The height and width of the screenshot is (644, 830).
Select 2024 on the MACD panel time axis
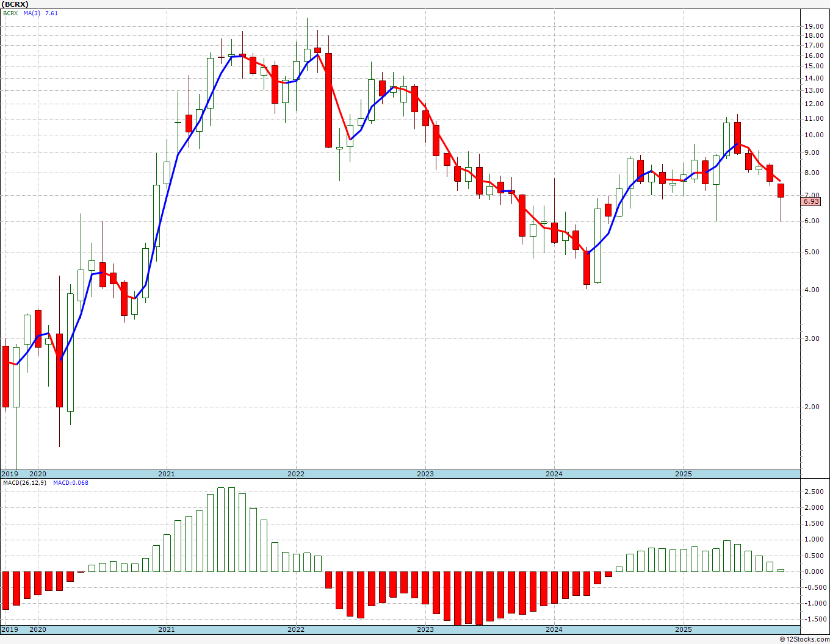click(554, 629)
